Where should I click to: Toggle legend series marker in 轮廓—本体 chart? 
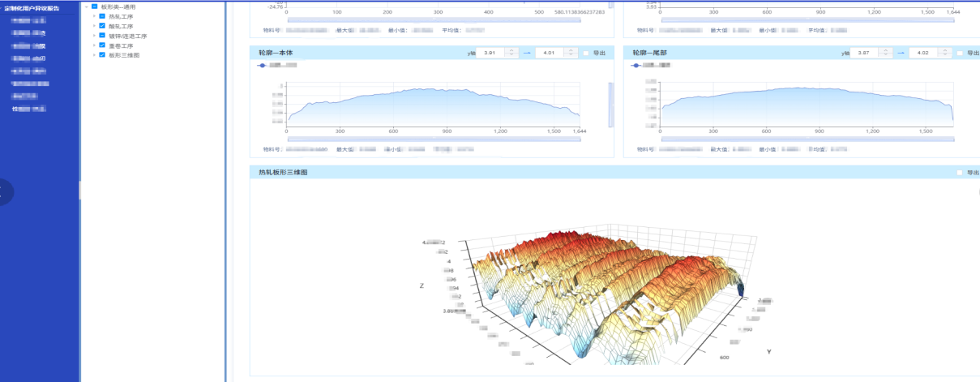[x=265, y=64]
